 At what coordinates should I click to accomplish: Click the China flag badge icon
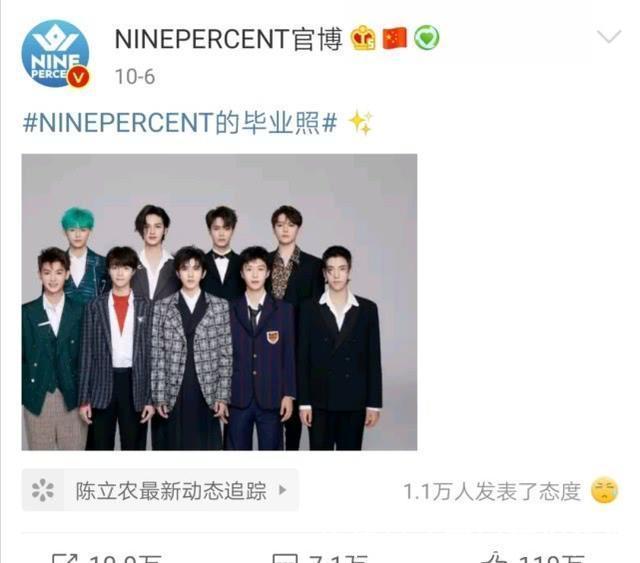click(395, 38)
